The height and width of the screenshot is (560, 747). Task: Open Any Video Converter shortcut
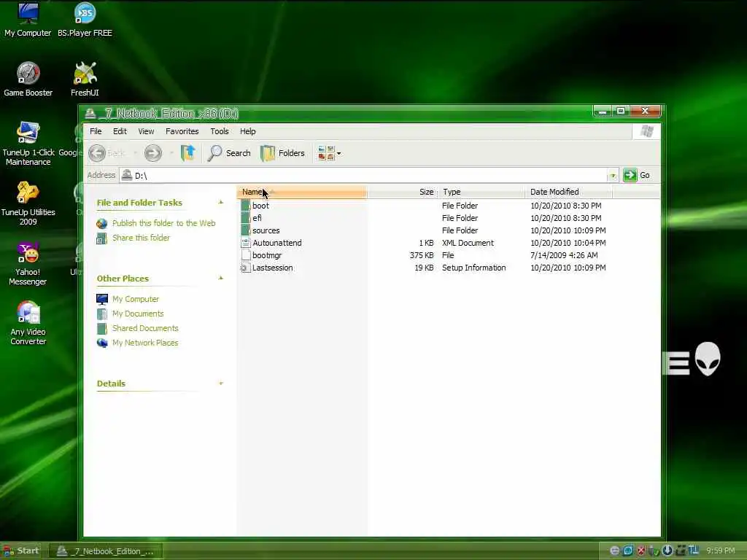tap(28, 323)
